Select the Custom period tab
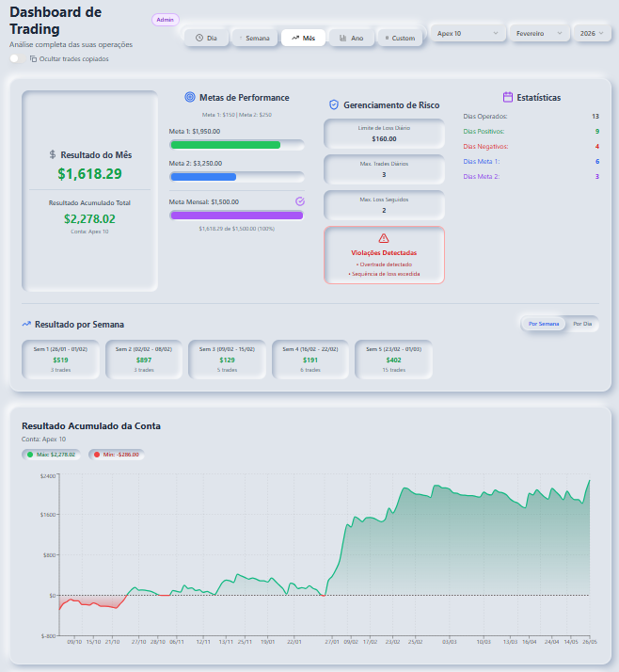This screenshot has width=619, height=672. click(x=400, y=39)
